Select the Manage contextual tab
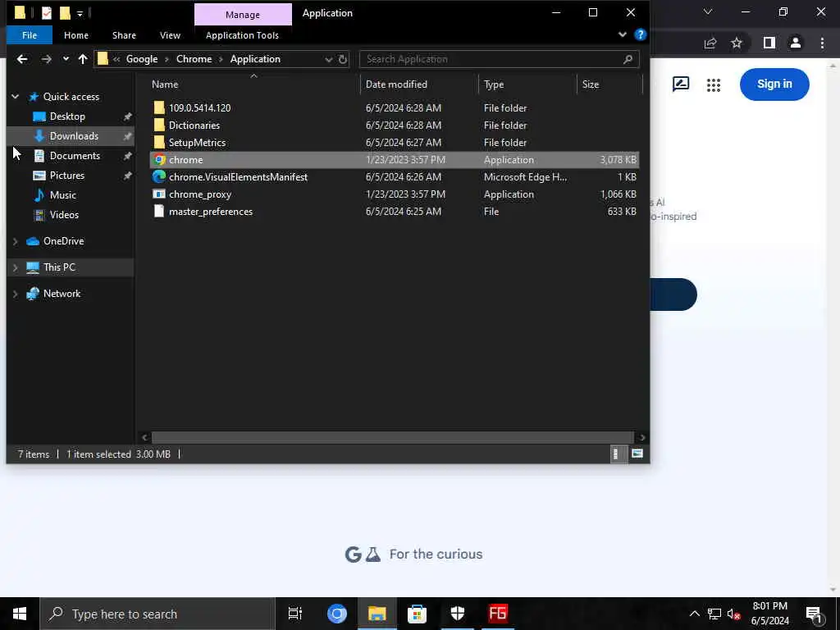Screen dimensions: 840x630 [243, 15]
